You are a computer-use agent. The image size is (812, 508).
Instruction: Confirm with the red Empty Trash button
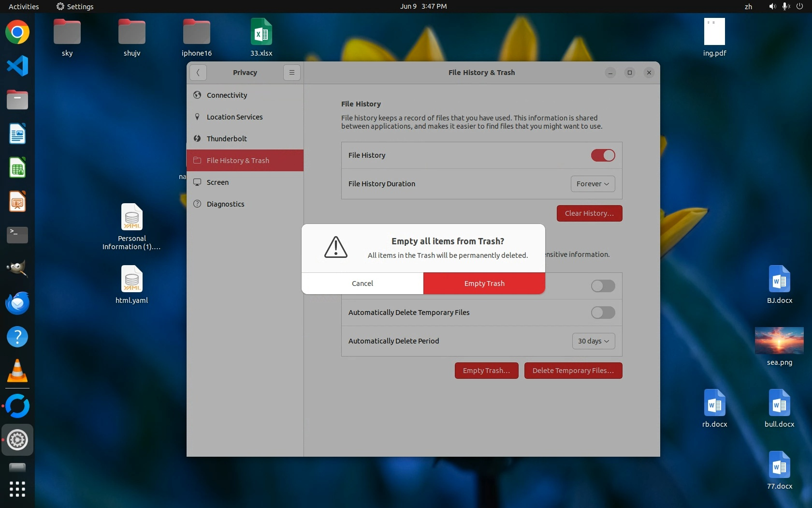484,284
